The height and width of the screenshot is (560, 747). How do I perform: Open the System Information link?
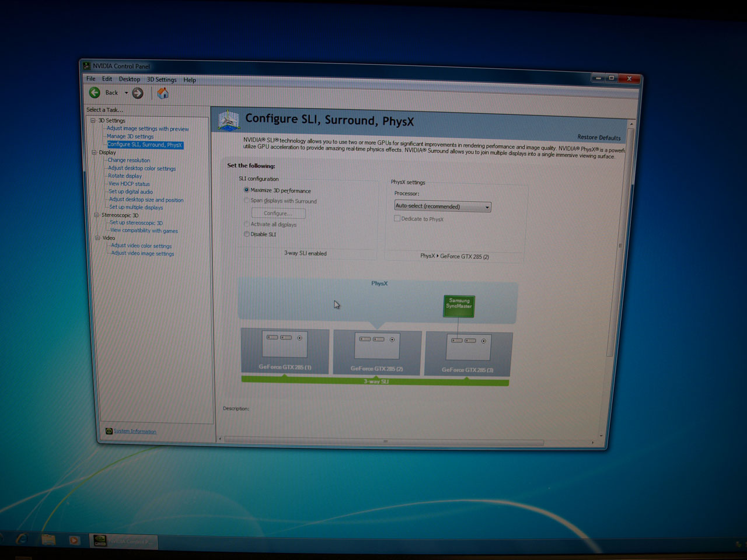tap(135, 432)
